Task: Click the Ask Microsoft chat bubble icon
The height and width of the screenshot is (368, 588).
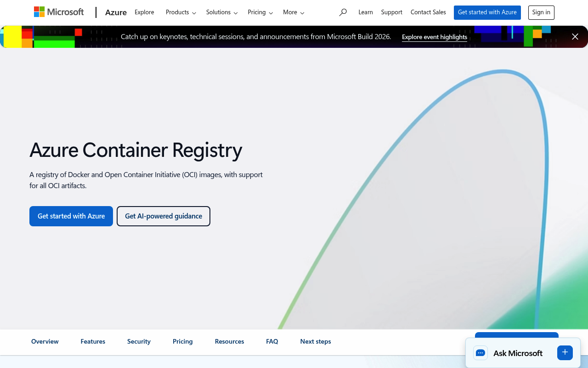Action: tap(481, 353)
